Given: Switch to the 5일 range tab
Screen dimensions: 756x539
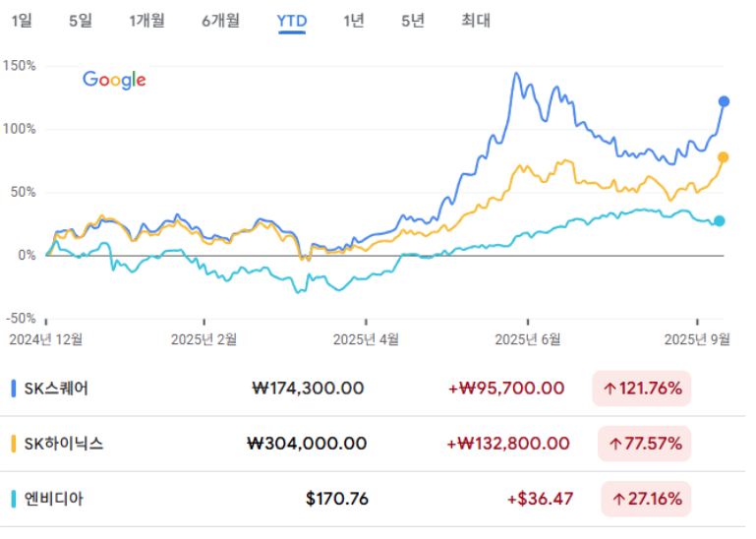Looking at the screenshot, I should [x=81, y=21].
